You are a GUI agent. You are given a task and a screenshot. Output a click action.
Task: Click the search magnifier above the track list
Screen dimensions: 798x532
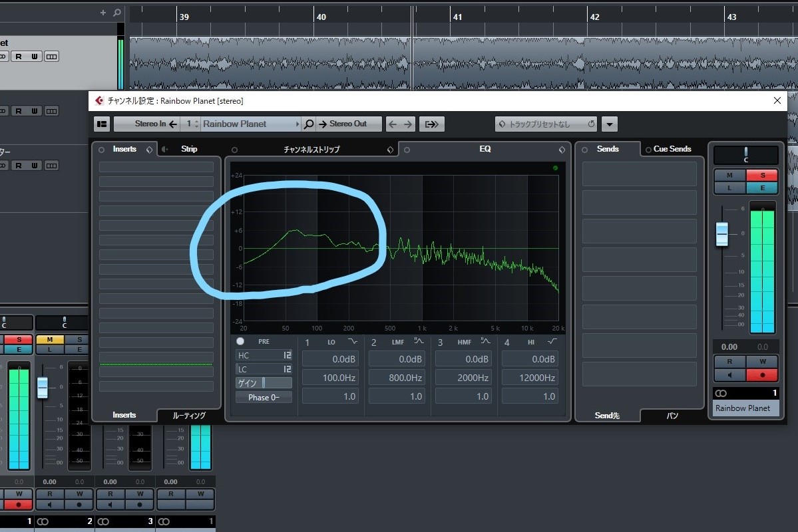pos(117,12)
